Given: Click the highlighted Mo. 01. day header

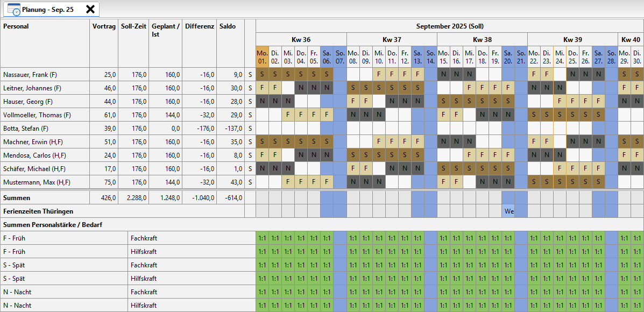Looking at the screenshot, I should [262, 57].
